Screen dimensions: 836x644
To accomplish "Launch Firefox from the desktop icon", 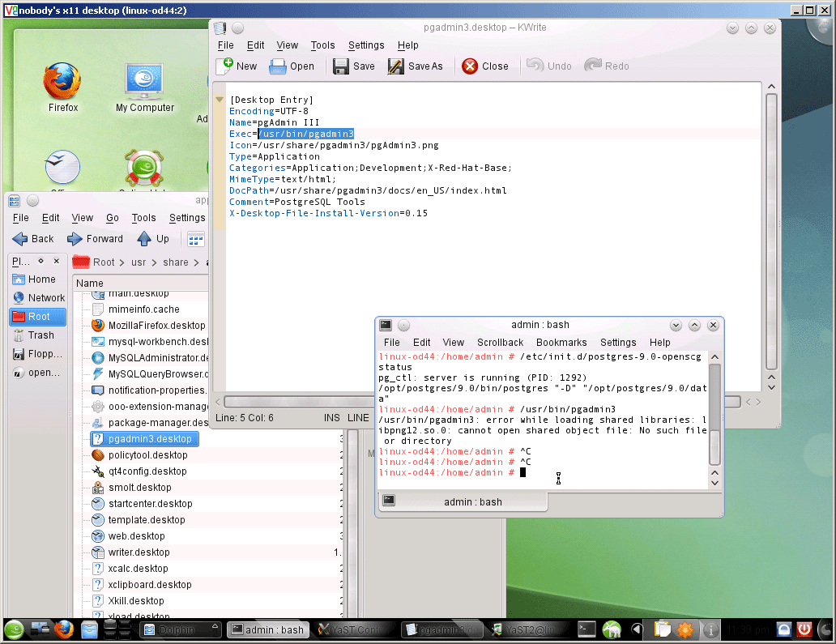I will 63,87.
